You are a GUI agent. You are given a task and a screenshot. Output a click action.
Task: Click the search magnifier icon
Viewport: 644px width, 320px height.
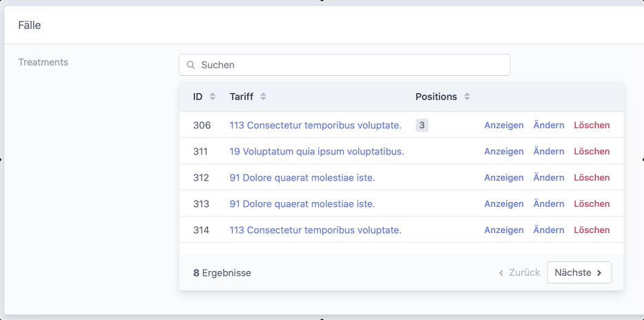[x=191, y=65]
